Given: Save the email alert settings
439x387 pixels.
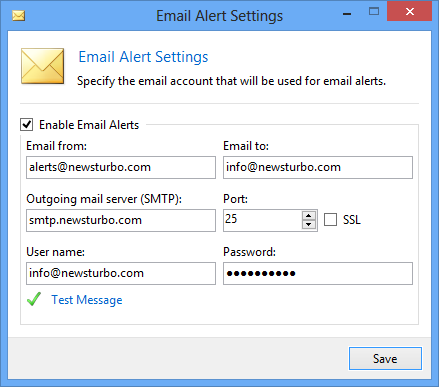Looking at the screenshot, I should point(385,359).
